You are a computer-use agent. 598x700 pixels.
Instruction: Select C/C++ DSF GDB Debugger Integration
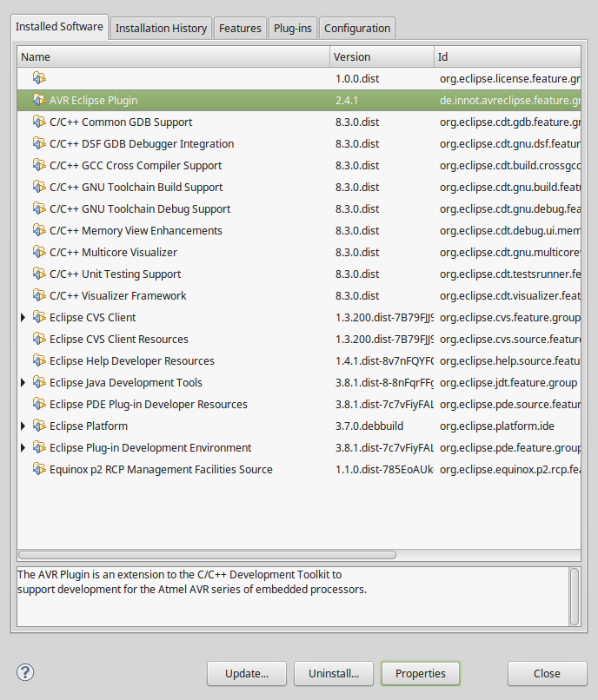coord(299,144)
